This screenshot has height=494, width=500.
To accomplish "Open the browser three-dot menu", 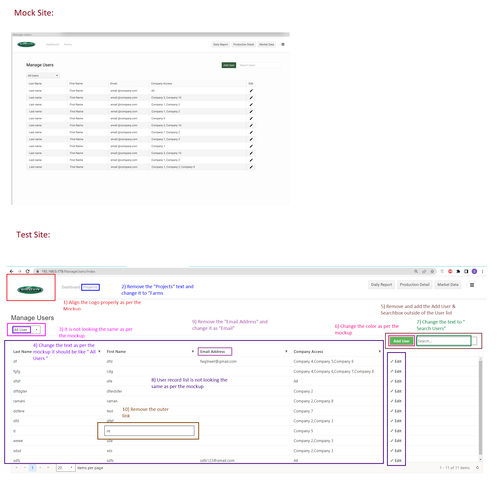I will [482, 271].
